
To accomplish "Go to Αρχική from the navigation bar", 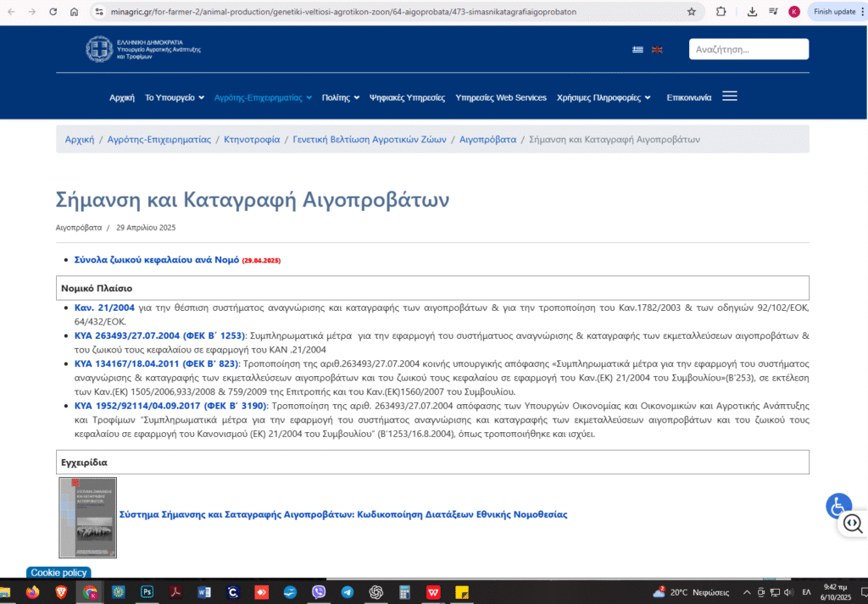I will (122, 97).
